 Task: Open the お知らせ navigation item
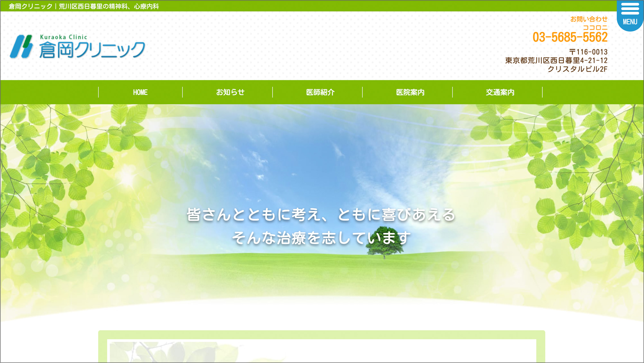click(x=230, y=92)
